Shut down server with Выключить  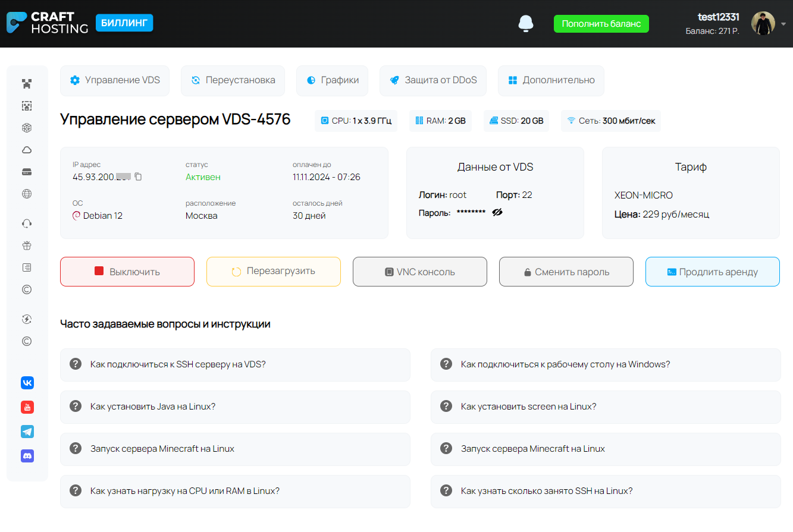127,272
